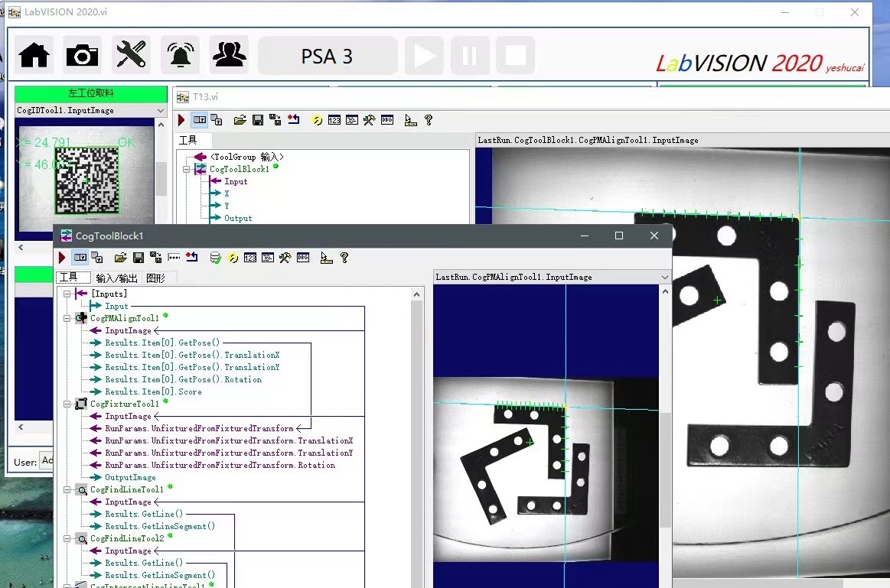Viewport: 890px width, 588px height.
Task: Click the user management icon
Action: pyautogui.click(x=229, y=54)
